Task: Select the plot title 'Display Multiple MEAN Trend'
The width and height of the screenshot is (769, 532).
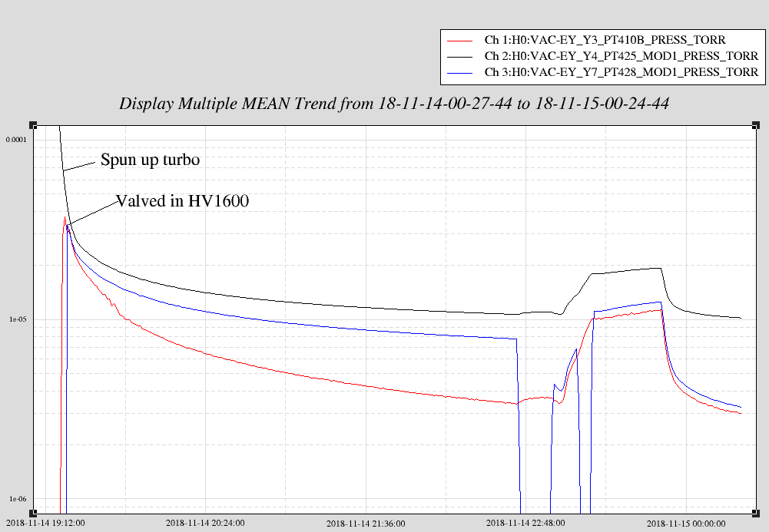Action: point(394,104)
